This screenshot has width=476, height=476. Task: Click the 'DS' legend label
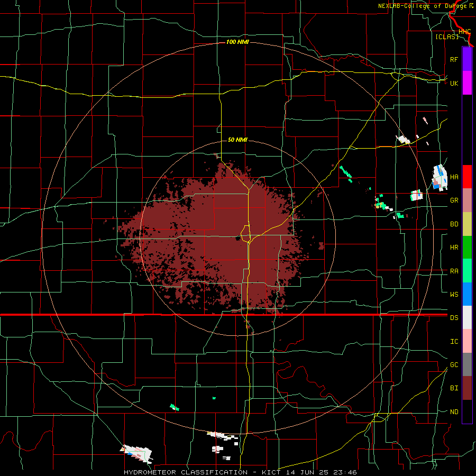coord(454,317)
